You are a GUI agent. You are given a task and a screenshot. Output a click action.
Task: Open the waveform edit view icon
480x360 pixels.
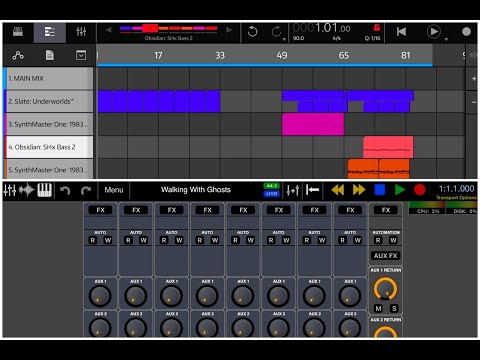pos(27,190)
